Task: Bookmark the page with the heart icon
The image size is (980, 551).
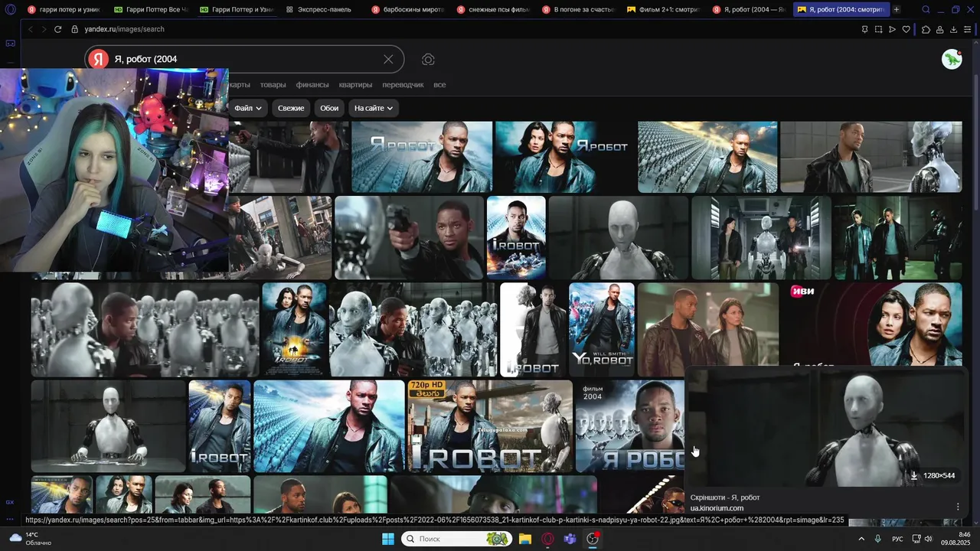Action: [906, 29]
